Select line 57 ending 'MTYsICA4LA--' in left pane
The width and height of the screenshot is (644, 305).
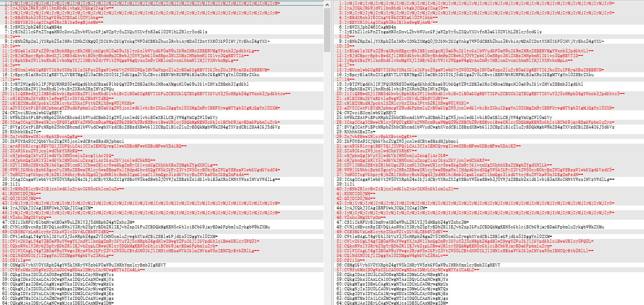point(78,270)
